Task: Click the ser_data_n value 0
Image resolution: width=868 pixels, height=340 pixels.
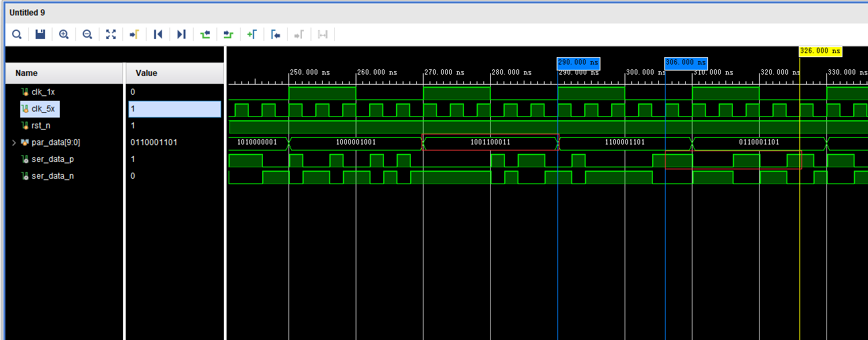Action: click(132, 176)
